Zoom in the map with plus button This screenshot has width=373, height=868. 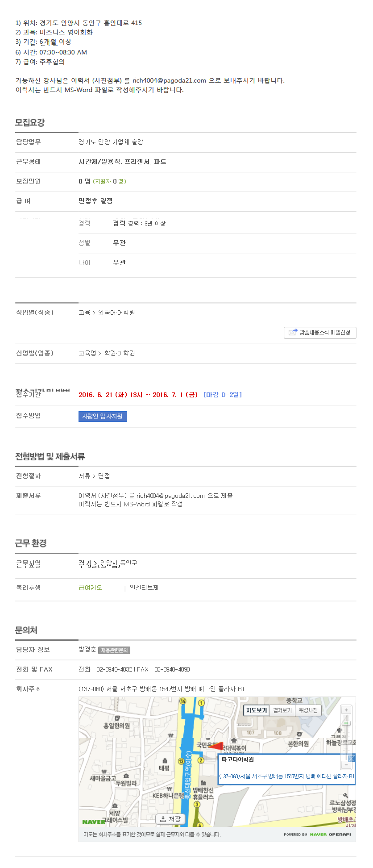pos(346,710)
